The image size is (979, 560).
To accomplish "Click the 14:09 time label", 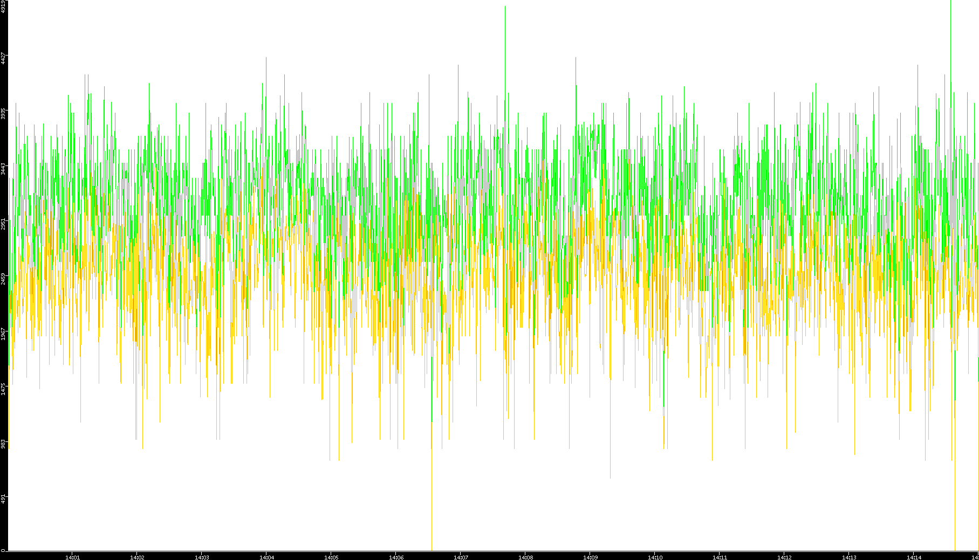I will click(x=590, y=557).
